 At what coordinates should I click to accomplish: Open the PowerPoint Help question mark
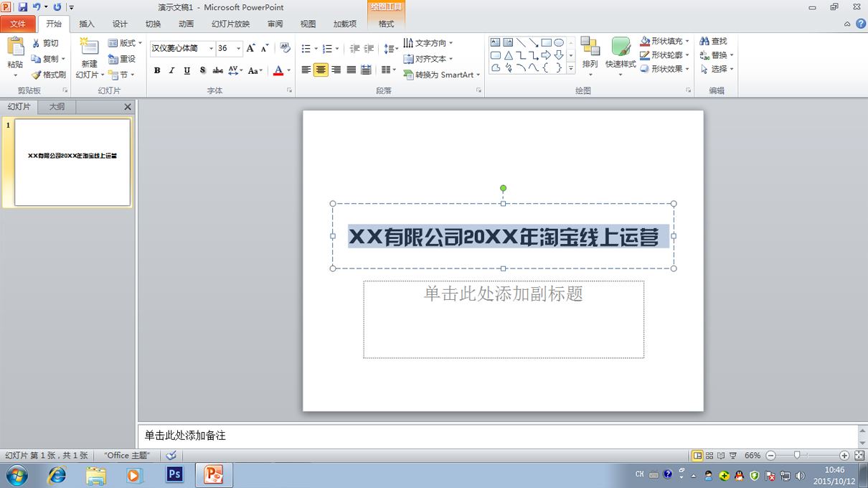860,24
